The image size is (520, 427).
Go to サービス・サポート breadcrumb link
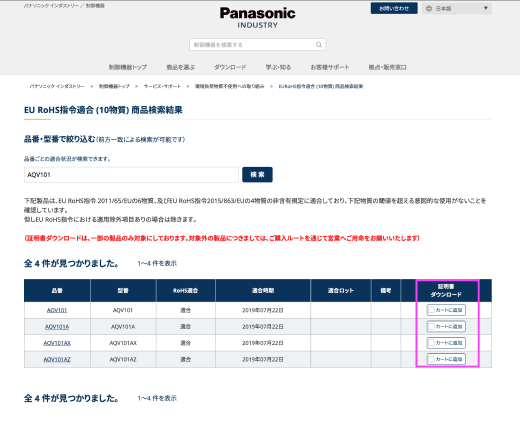click(x=162, y=86)
